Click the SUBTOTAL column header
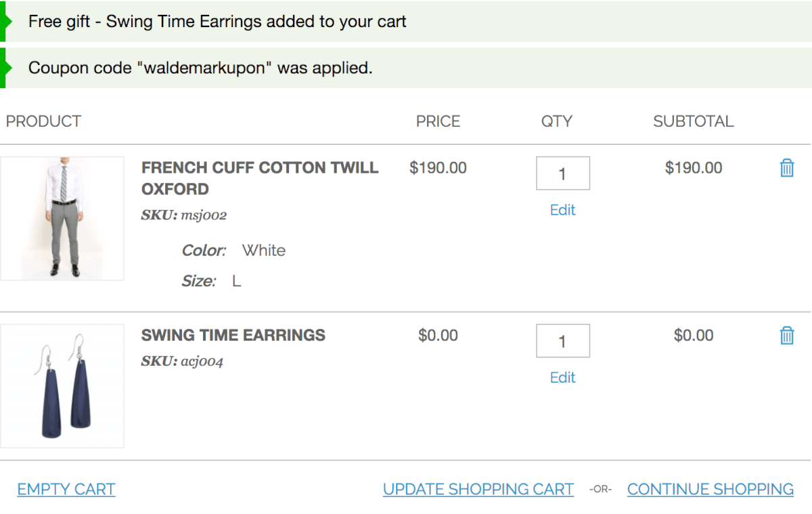The height and width of the screenshot is (514, 812). pos(693,122)
